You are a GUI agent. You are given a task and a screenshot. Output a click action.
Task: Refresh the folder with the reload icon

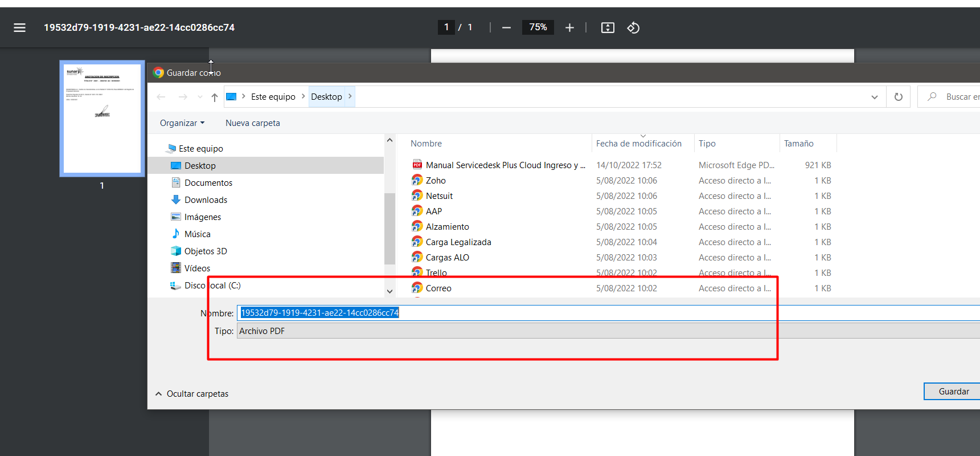pos(899,97)
